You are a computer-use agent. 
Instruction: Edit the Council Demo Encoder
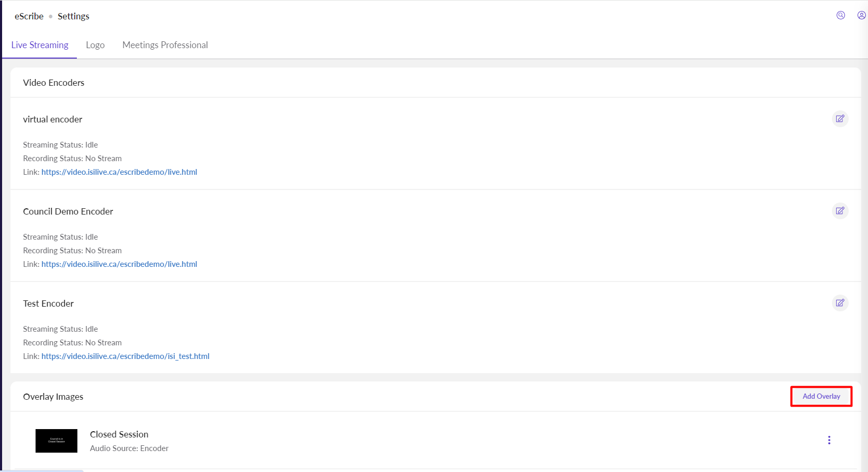tap(840, 211)
